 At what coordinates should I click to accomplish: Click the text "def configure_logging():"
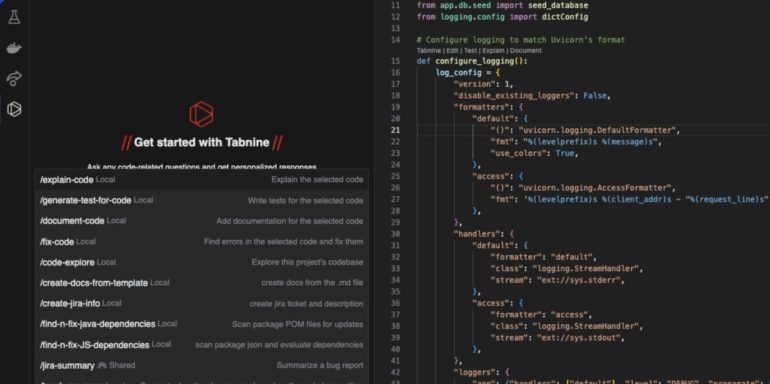pos(472,61)
